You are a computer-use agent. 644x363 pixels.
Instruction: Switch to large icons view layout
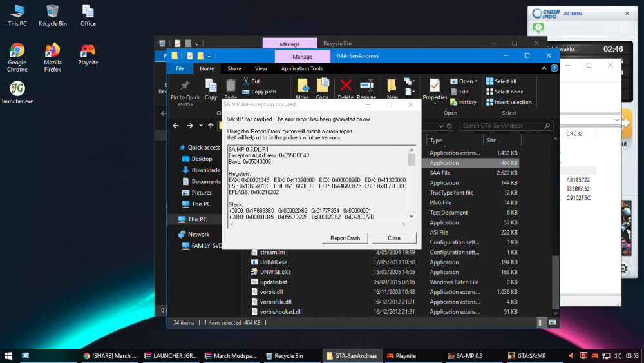coord(553,323)
